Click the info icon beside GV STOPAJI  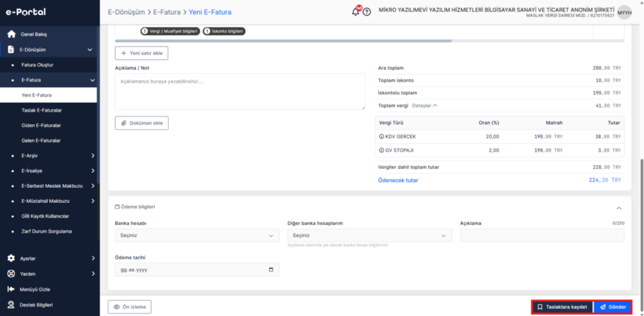(381, 150)
